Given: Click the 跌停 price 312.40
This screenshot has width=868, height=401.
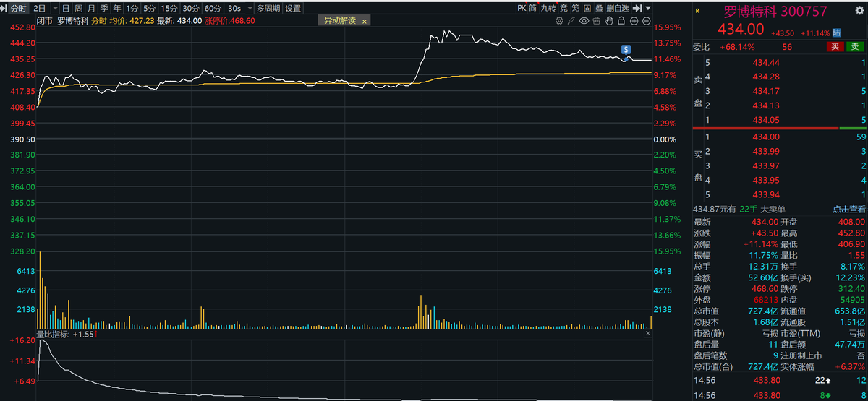Looking at the screenshot, I should tap(851, 288).
